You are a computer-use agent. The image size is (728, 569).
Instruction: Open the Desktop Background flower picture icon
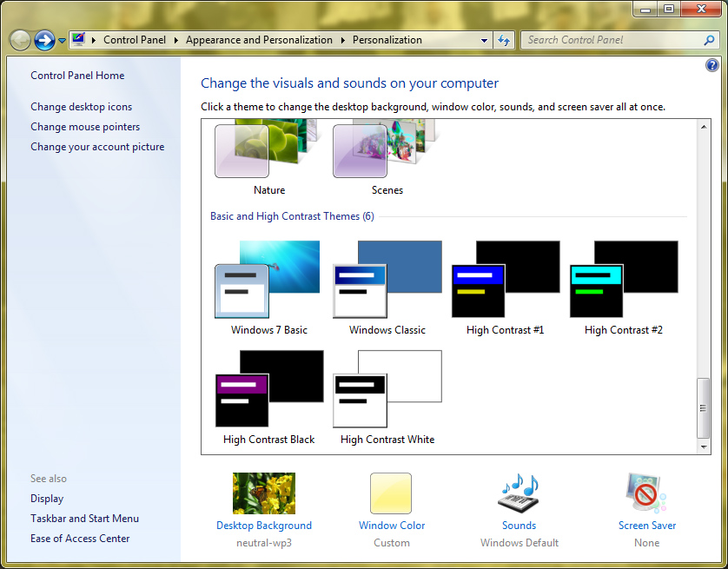pyautogui.click(x=264, y=493)
